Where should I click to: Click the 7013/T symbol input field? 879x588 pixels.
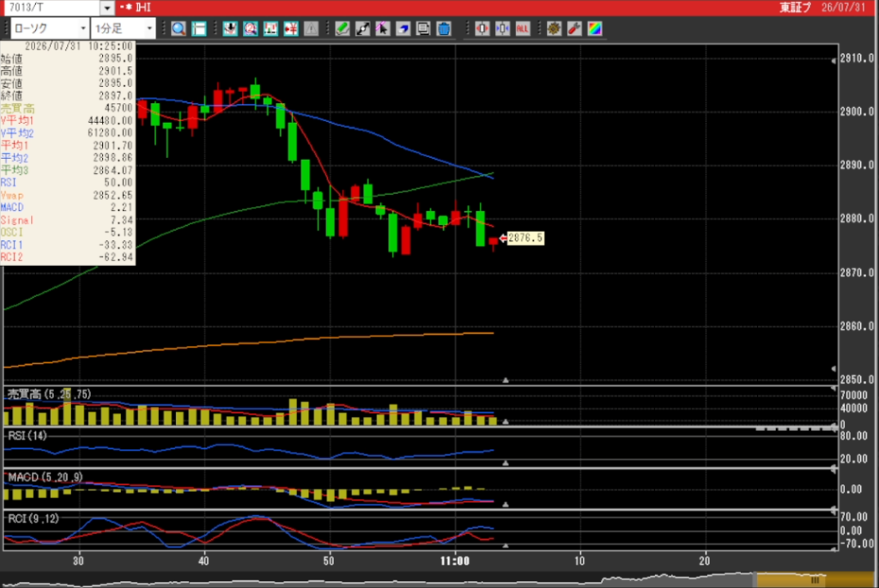tap(53, 8)
